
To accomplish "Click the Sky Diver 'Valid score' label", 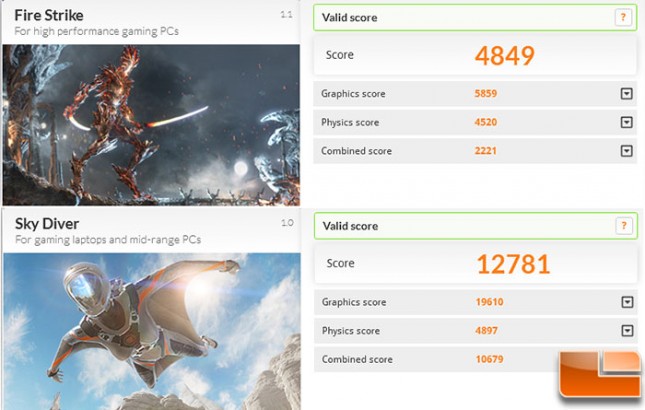I will pyautogui.click(x=350, y=226).
